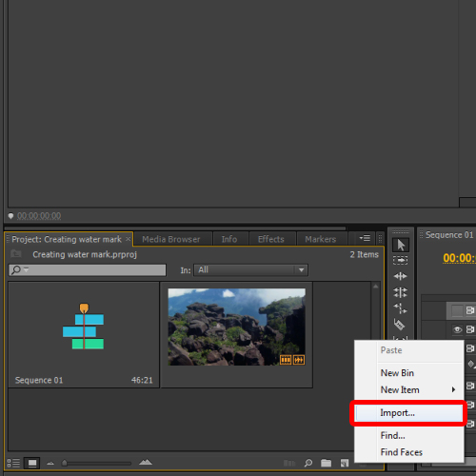Select the Track Select tool

pos(401,261)
